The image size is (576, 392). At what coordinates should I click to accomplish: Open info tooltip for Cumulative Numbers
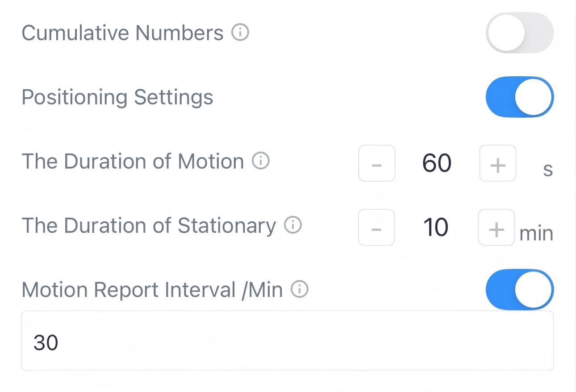pos(240,33)
